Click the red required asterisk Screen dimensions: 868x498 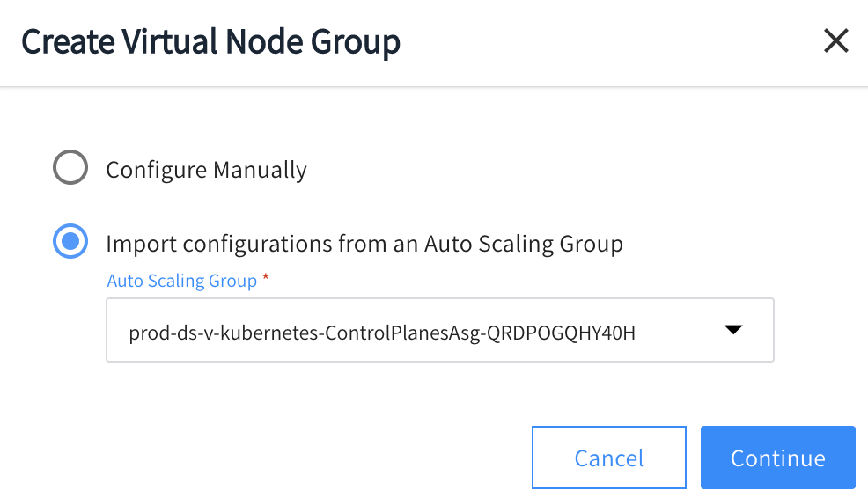coord(266,279)
